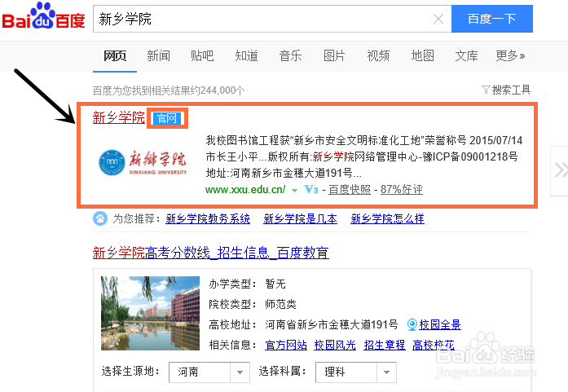Click the paw recommendation icon
This screenshot has height=392, width=568.
100,218
